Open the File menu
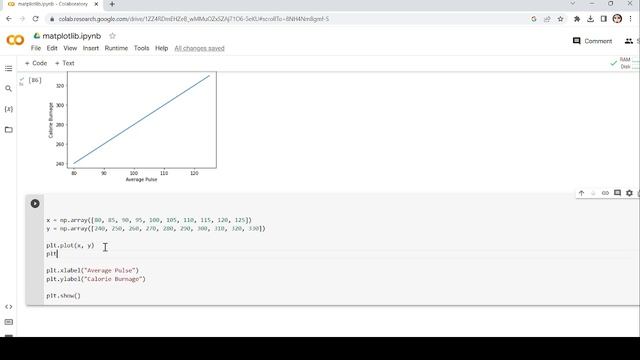The image size is (640, 360). (36, 48)
